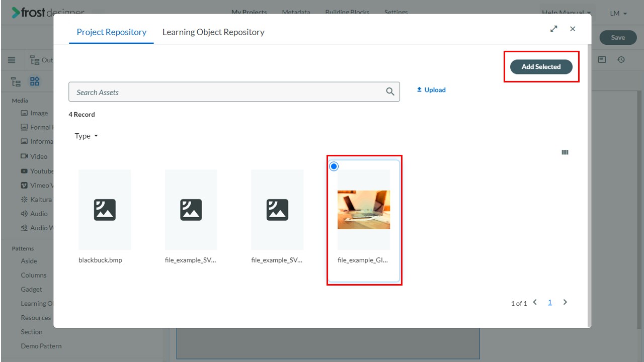Image resolution: width=644 pixels, height=362 pixels.
Task: Choose Columns pattern in sidebar
Action: click(x=33, y=275)
